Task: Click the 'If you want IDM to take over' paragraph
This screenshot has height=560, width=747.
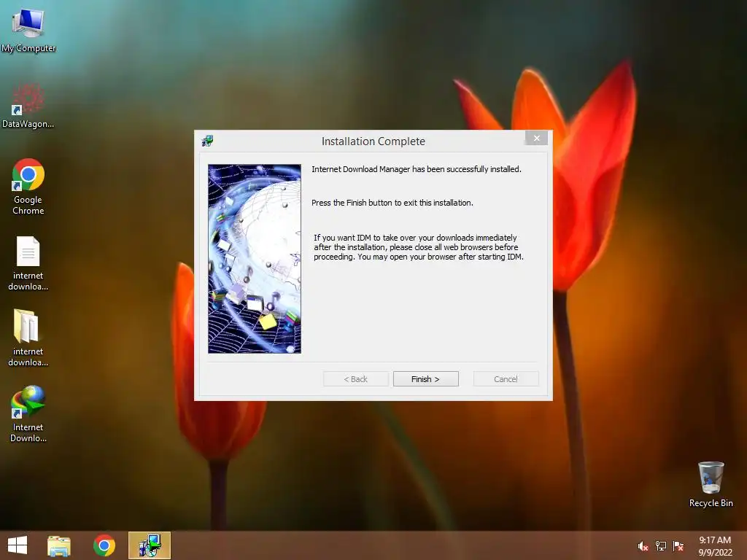Action: [x=418, y=247]
